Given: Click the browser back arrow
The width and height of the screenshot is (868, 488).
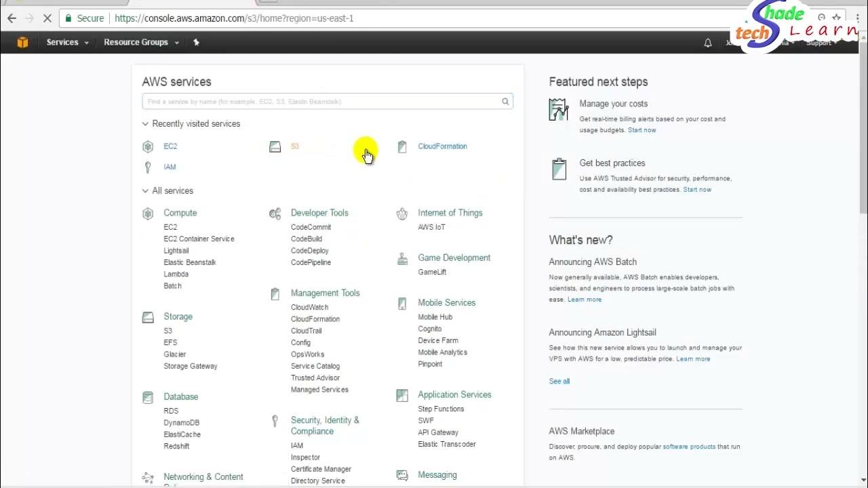Looking at the screenshot, I should [12, 18].
